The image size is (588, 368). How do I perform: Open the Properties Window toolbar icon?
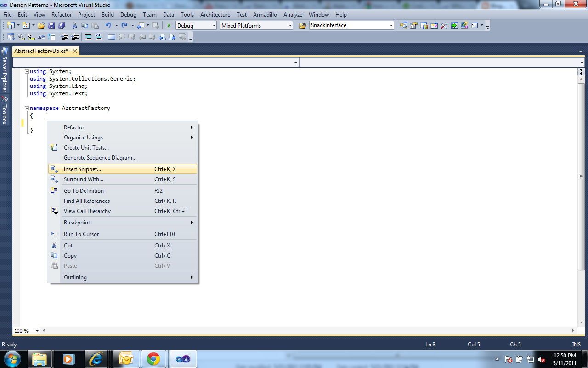[414, 25]
